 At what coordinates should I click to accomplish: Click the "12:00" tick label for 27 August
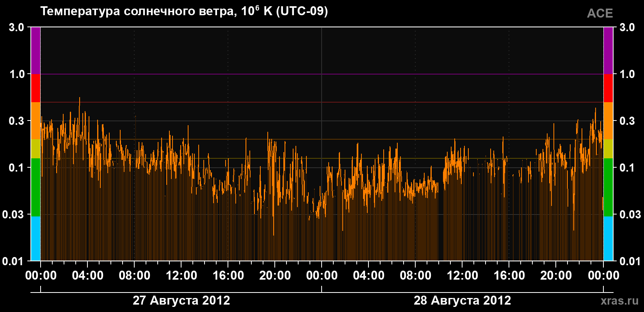coord(181,276)
